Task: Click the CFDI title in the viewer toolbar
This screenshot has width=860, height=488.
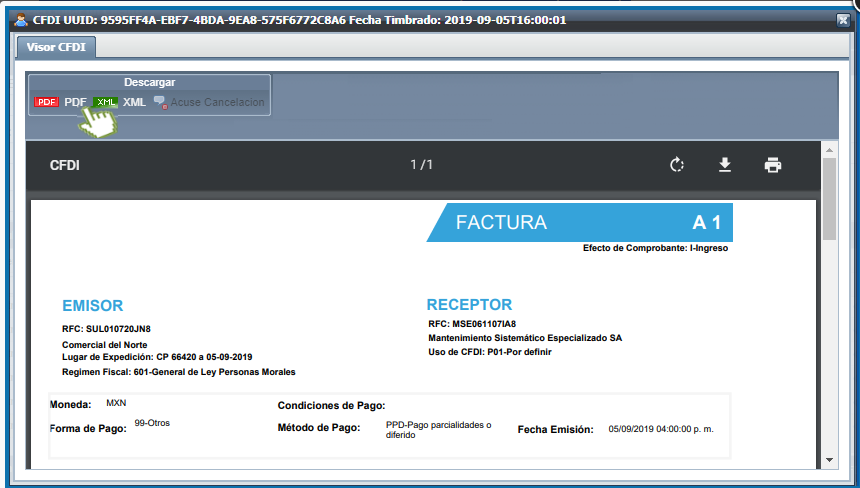Action: [65, 165]
